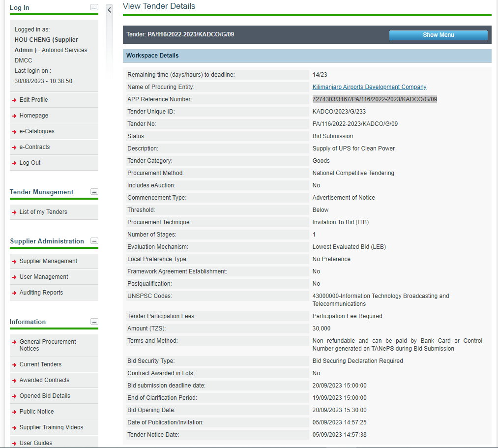
Task: Click the Tender No value PA/116/2022-2023/KADCO/G/09
Action: pos(355,124)
